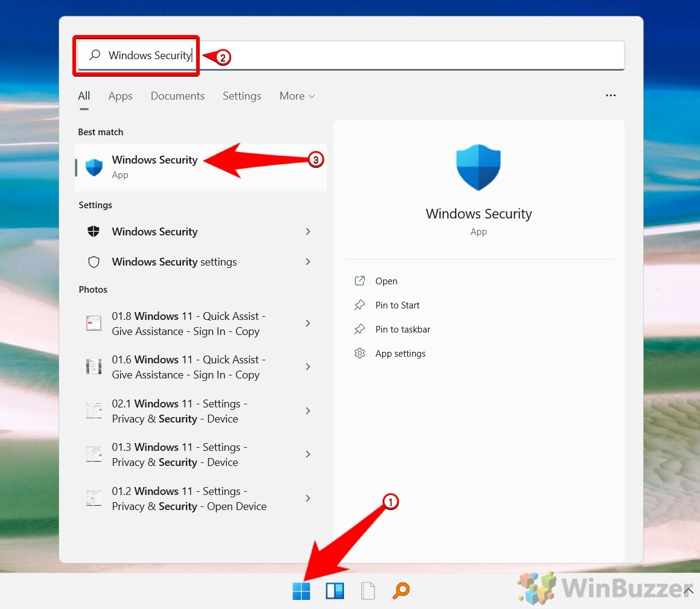Choose Pin to taskbar
This screenshot has height=609, width=700.
tap(402, 330)
